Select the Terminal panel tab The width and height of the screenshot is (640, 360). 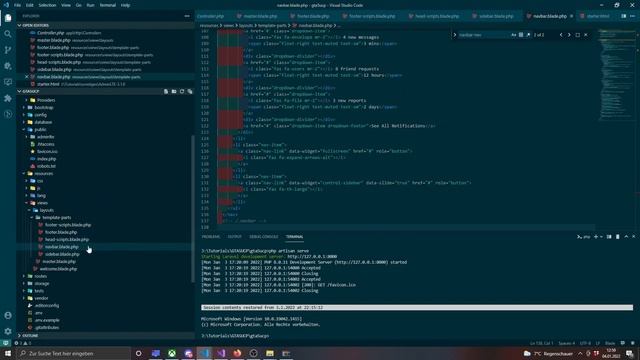(294, 237)
